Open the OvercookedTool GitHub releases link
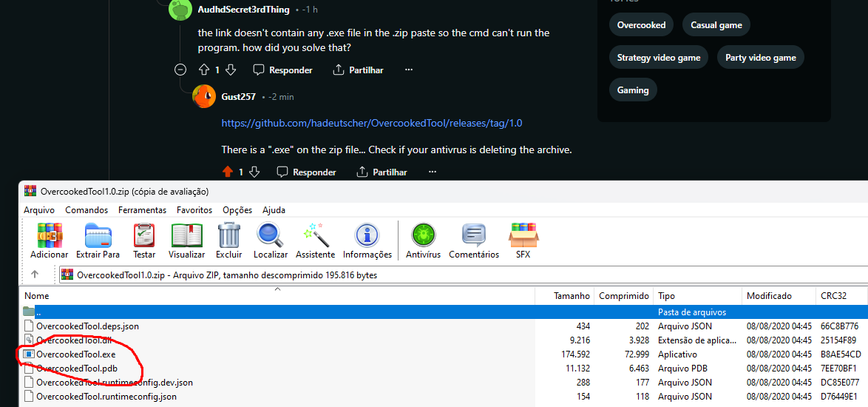 372,123
